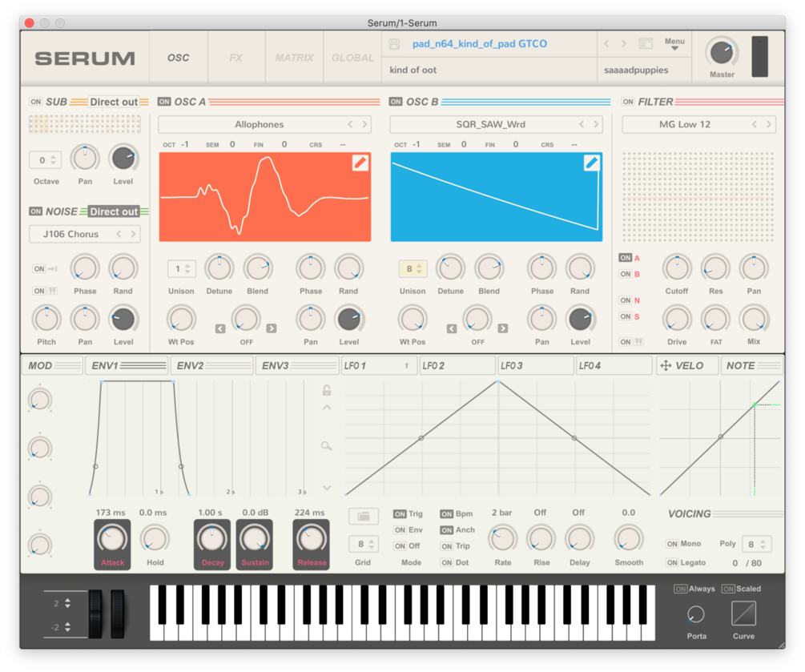Click OSC B warp mode right arrow
The width and height of the screenshot is (805, 672).
(x=503, y=328)
